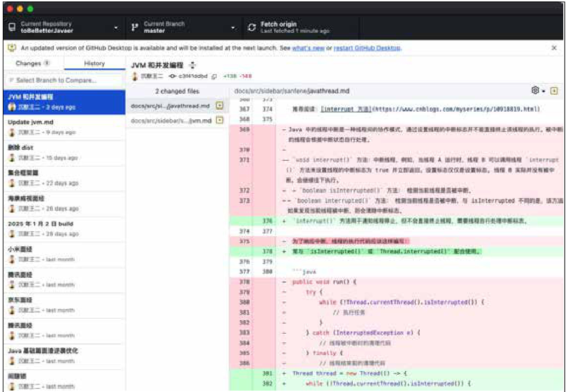This screenshot has height=392, width=566.
Task: Open the "what's new" link
Action: (309, 48)
